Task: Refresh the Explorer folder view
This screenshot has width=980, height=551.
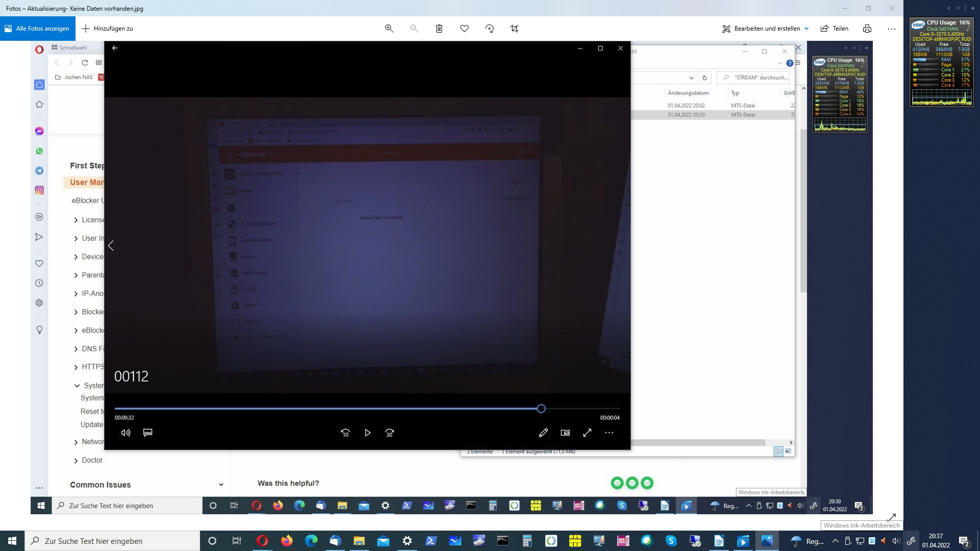Action: (x=704, y=78)
